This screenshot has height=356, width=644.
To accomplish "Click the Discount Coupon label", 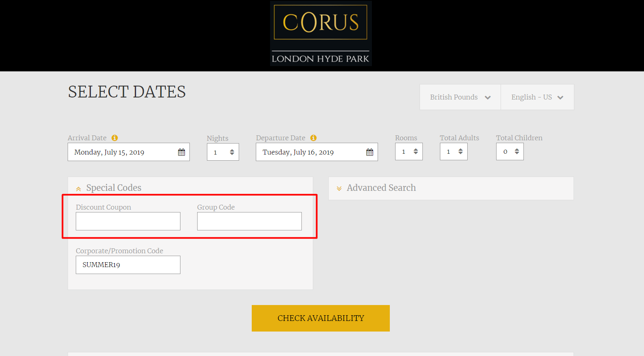I will 103,207.
